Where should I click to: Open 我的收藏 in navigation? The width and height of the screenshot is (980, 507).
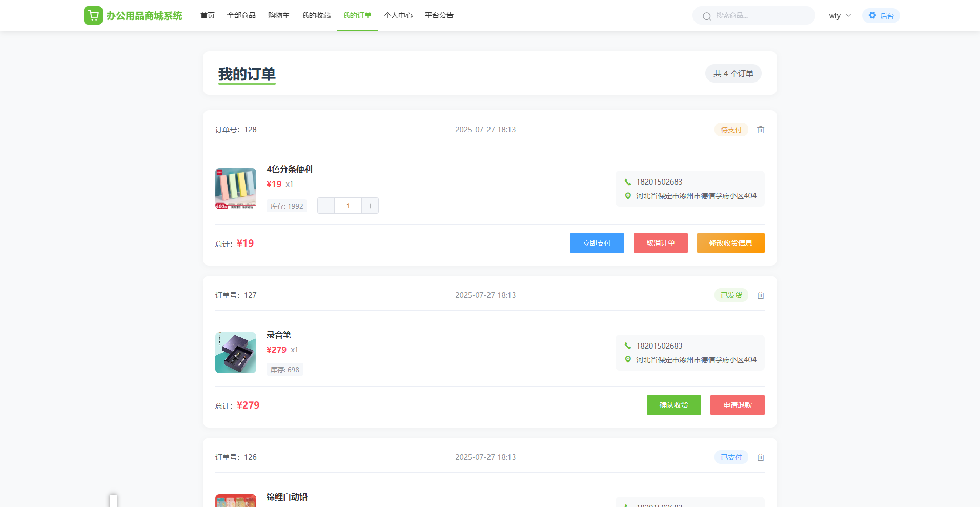click(x=316, y=15)
